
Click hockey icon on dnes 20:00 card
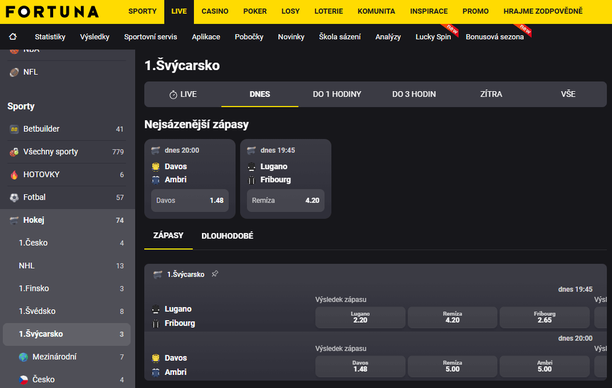click(156, 150)
